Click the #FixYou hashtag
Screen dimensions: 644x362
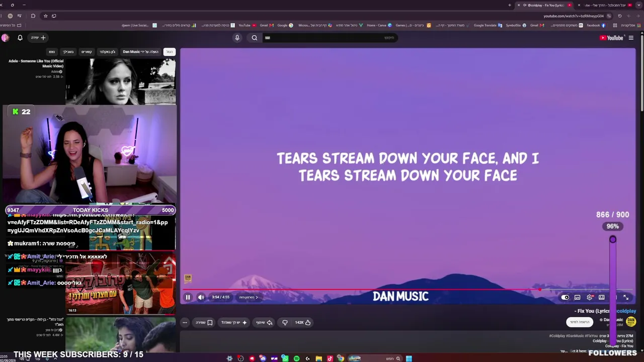[x=591, y=336]
